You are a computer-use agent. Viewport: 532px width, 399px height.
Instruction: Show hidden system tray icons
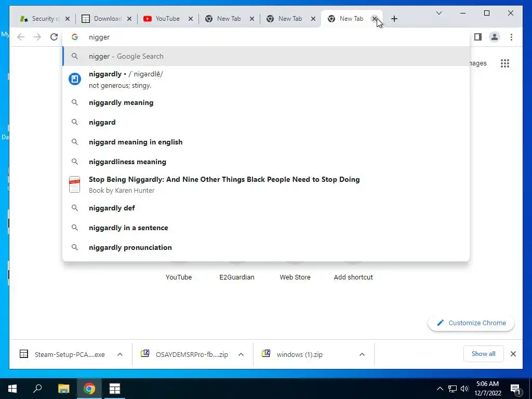tap(440, 389)
